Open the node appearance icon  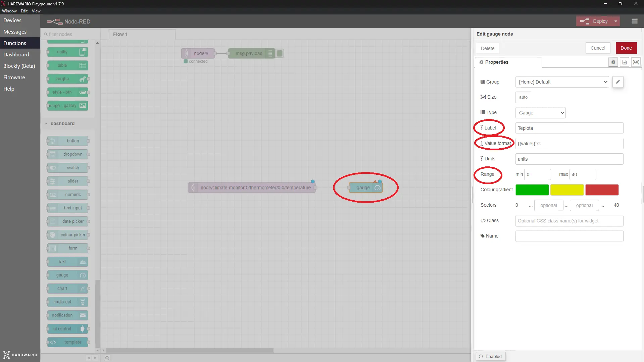tap(636, 62)
